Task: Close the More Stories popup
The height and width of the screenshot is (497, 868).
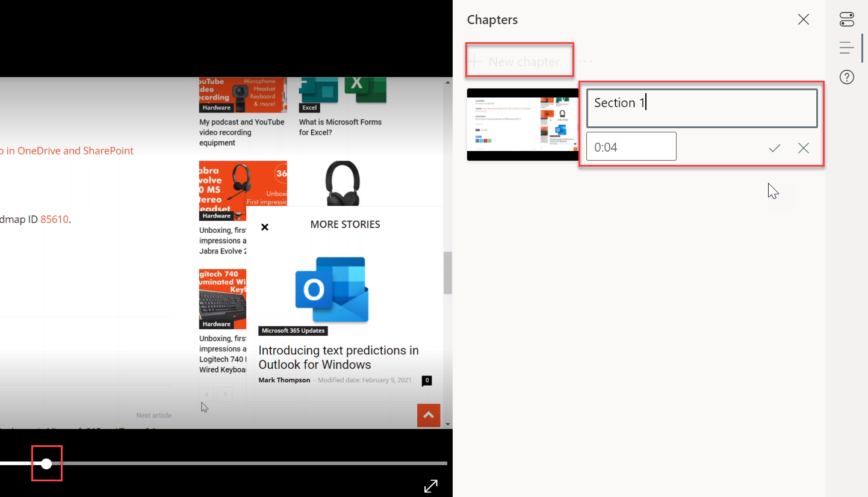Action: click(264, 227)
